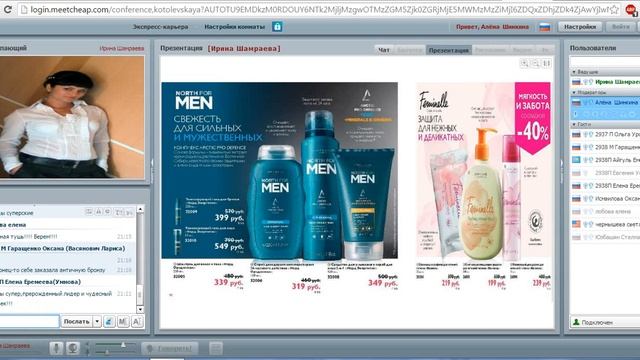Click Ирина Шамраева name link above video

point(122,48)
